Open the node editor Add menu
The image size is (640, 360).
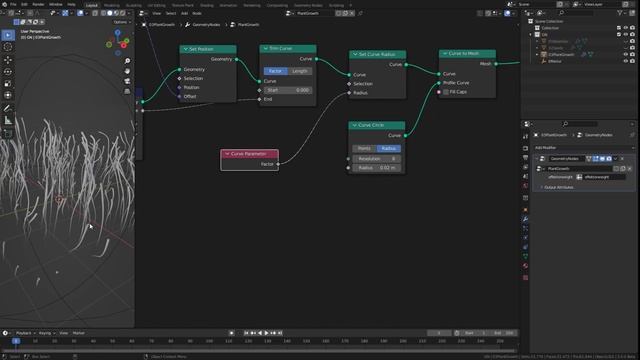click(x=184, y=13)
